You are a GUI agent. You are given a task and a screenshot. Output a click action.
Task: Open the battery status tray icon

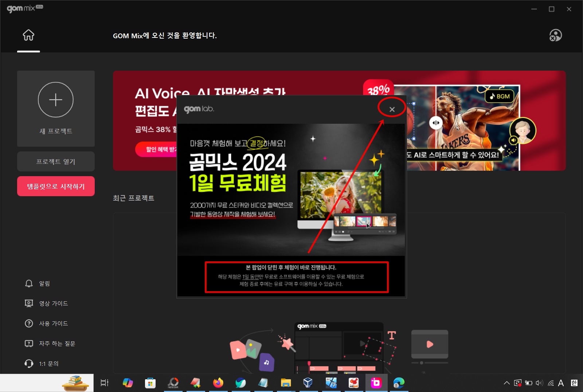(x=529, y=383)
